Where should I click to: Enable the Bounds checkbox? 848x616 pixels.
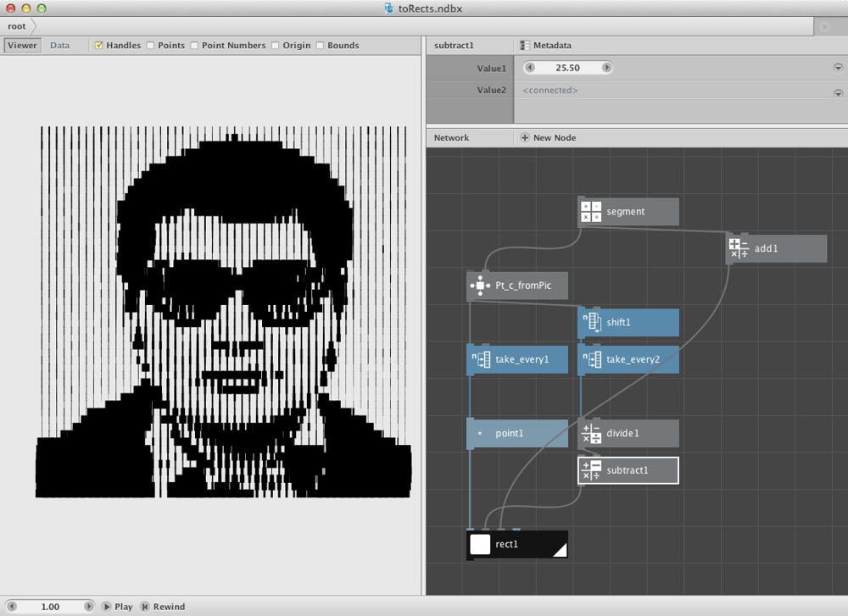coord(321,46)
